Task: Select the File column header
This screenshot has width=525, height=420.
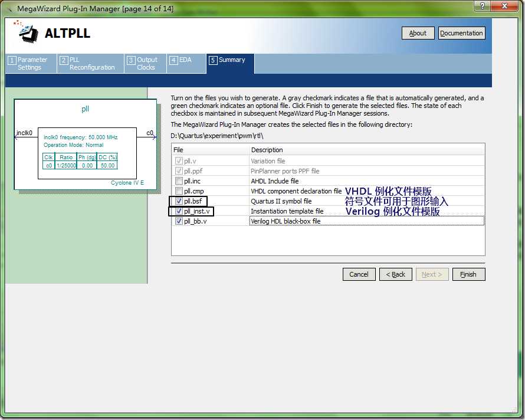Action: click(210, 150)
